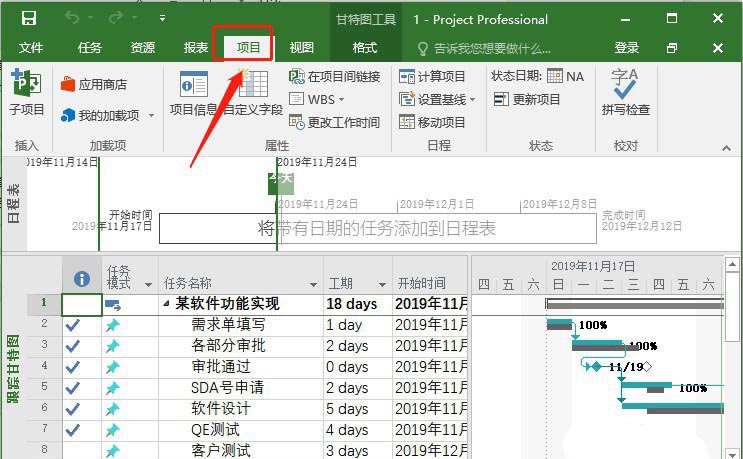
Task: Open the Format (格式) ribbon tab
Action: pyautogui.click(x=365, y=48)
